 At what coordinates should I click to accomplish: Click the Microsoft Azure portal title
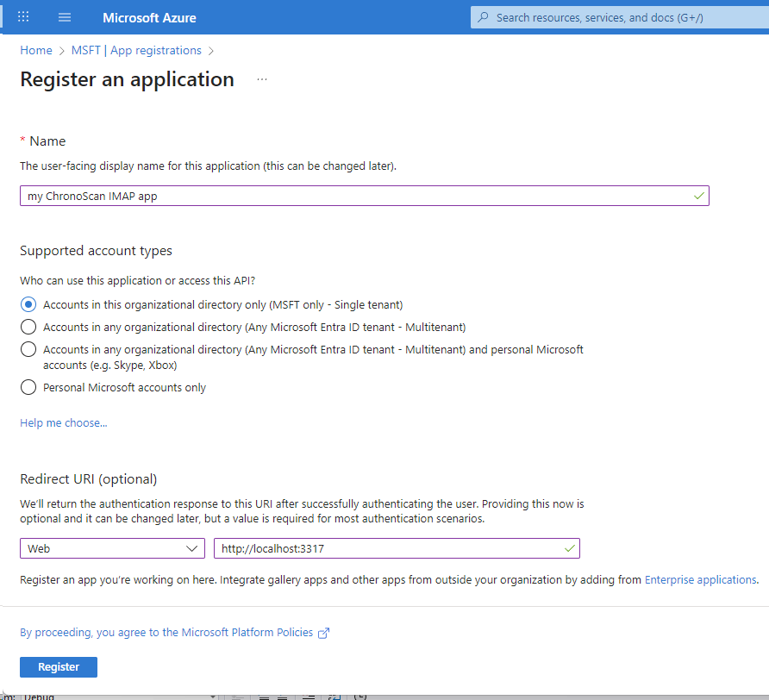(x=149, y=17)
